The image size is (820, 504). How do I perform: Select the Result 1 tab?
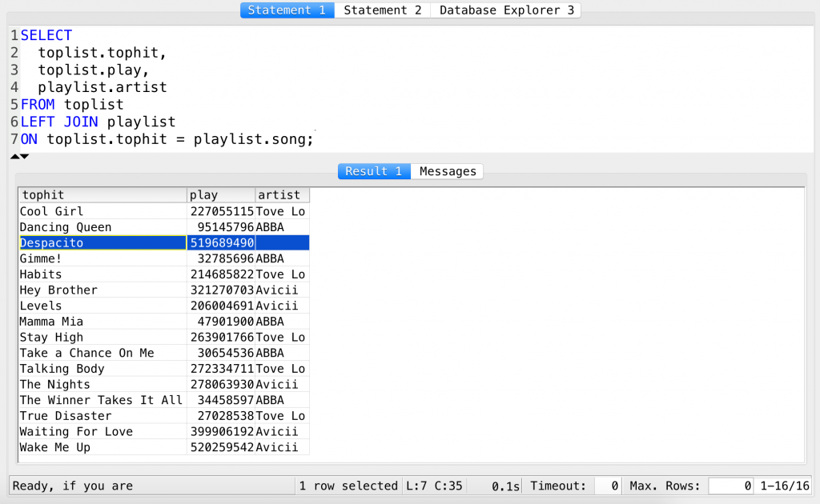tap(373, 170)
